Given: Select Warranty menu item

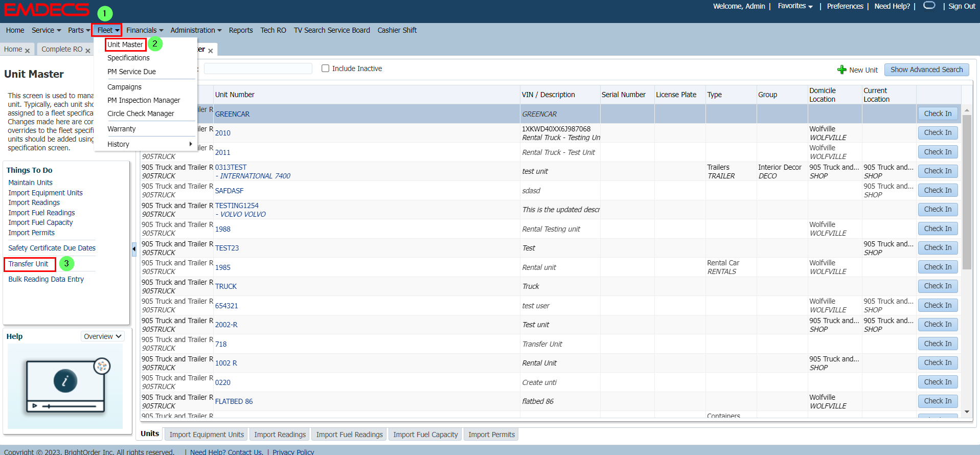Looking at the screenshot, I should (121, 129).
